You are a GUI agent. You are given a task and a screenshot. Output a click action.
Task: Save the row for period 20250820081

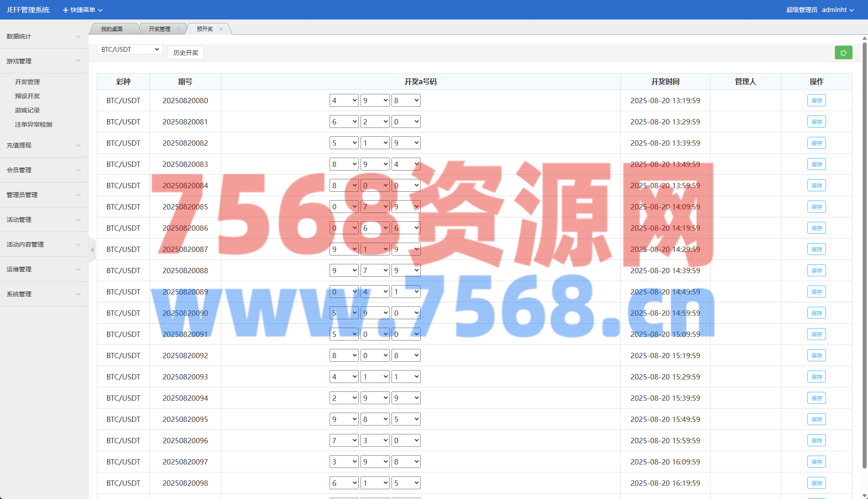[816, 122]
